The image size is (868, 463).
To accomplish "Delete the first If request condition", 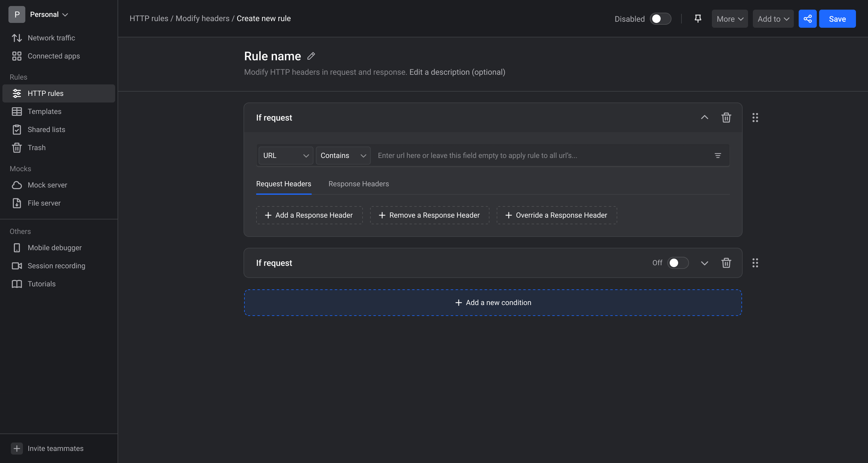I will (726, 118).
